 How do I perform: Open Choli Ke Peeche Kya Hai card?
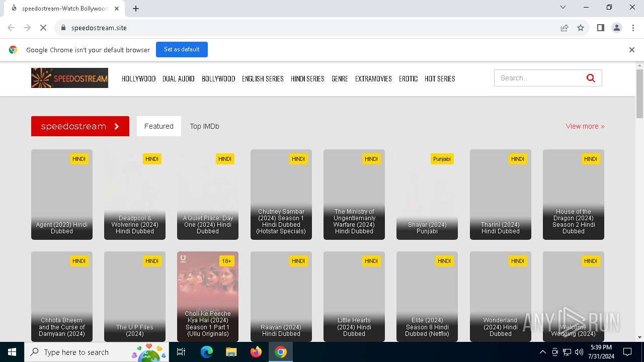(x=208, y=297)
